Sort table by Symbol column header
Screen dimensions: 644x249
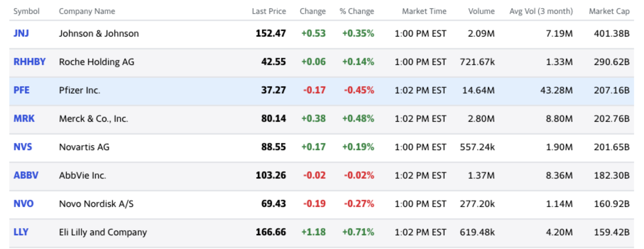coord(26,11)
